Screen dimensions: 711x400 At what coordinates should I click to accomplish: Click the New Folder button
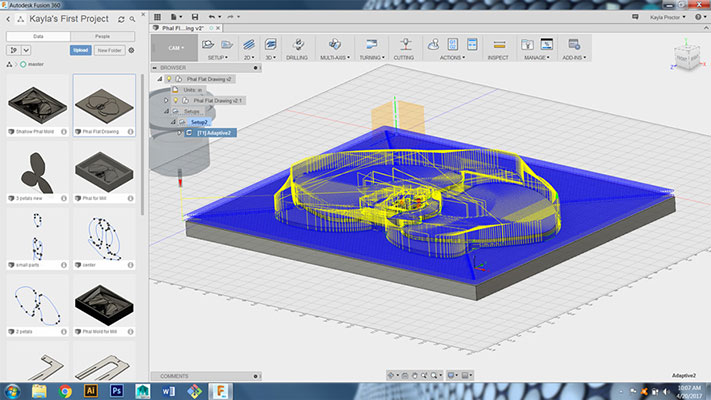[110, 50]
